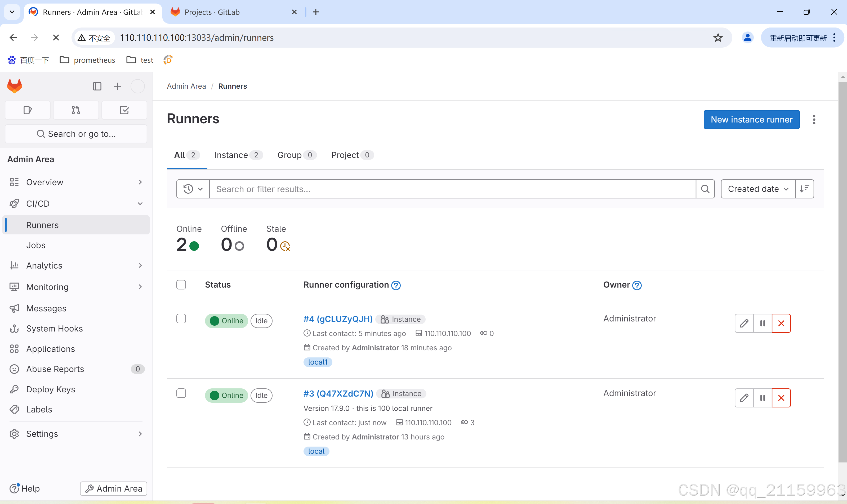Open merge requests from the sidebar icon
Screen dimensions: 847x504
click(75, 110)
